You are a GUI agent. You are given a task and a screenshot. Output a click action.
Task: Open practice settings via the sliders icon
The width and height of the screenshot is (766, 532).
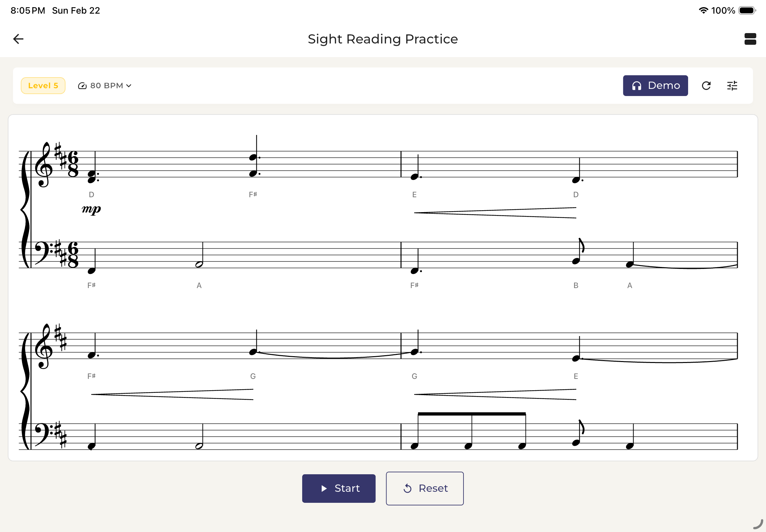point(732,85)
